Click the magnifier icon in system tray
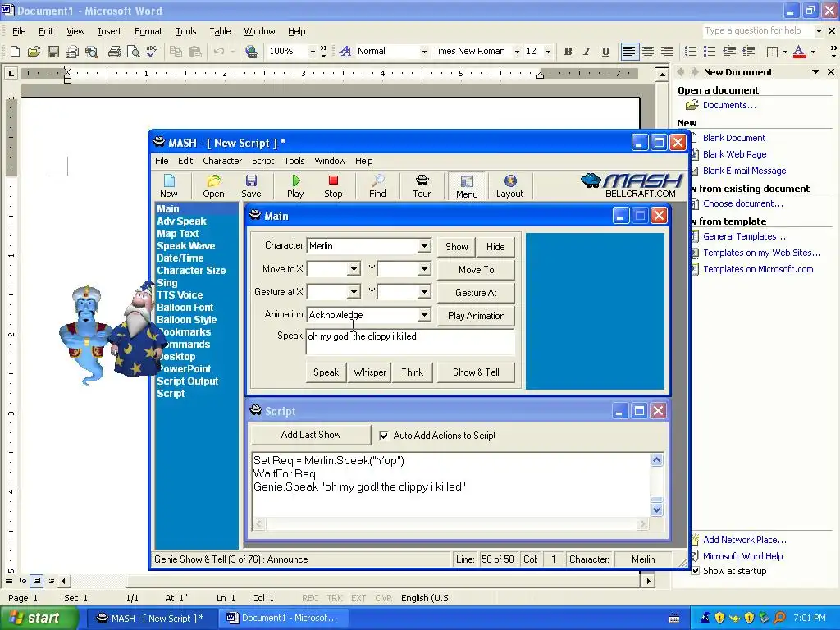This screenshot has width=840, height=630. point(779,618)
